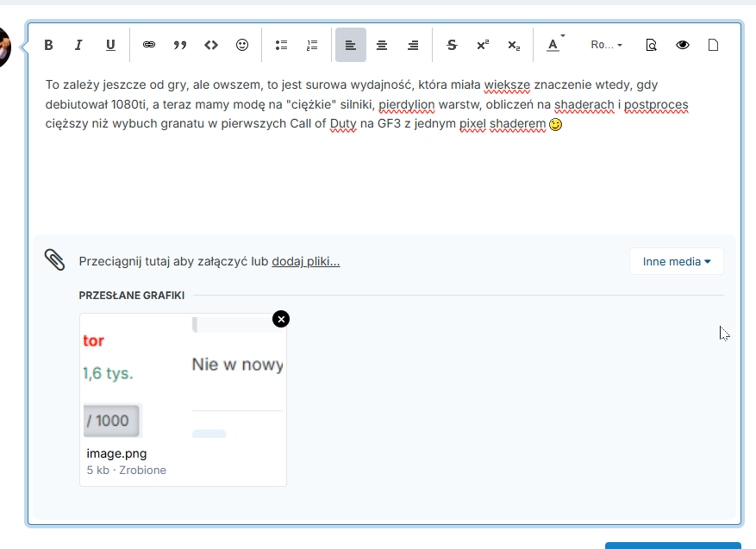The image size is (756, 549).
Task: Insert a quote block
Action: 180,45
